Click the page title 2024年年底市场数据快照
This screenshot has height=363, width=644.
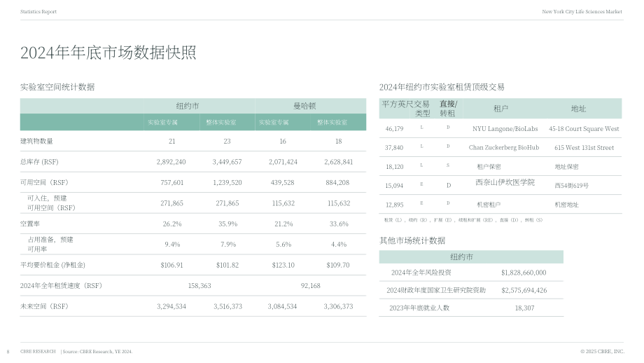coord(108,53)
